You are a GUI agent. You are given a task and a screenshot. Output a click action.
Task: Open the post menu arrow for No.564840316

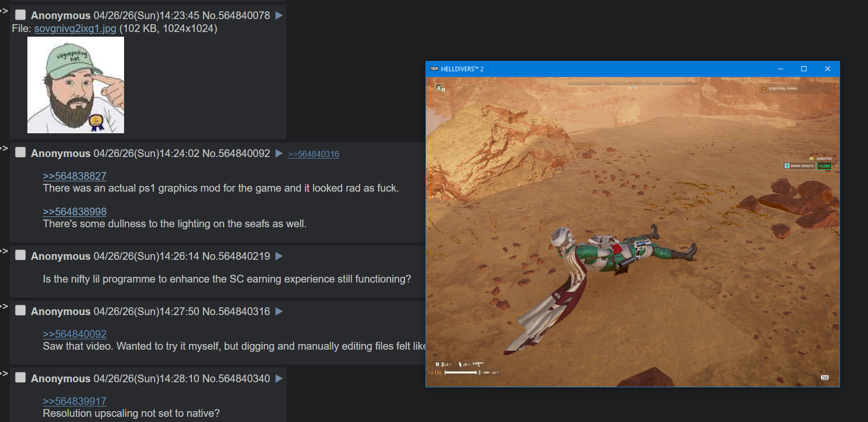coord(279,311)
